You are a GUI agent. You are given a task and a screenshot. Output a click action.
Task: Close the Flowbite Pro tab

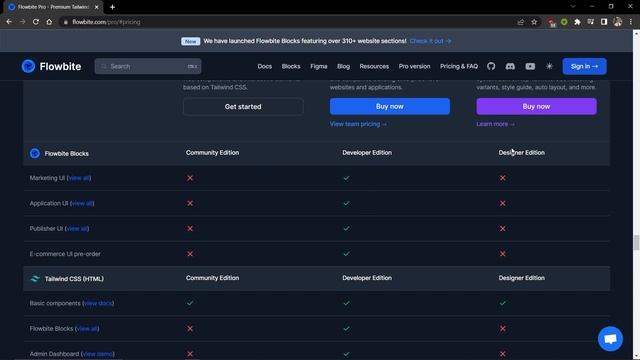pyautogui.click(x=96, y=7)
